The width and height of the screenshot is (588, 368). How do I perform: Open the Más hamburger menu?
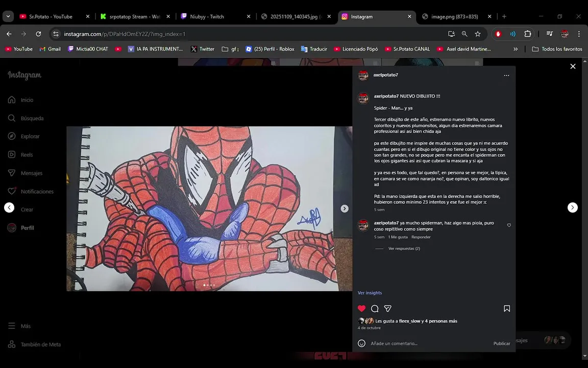(x=19, y=326)
